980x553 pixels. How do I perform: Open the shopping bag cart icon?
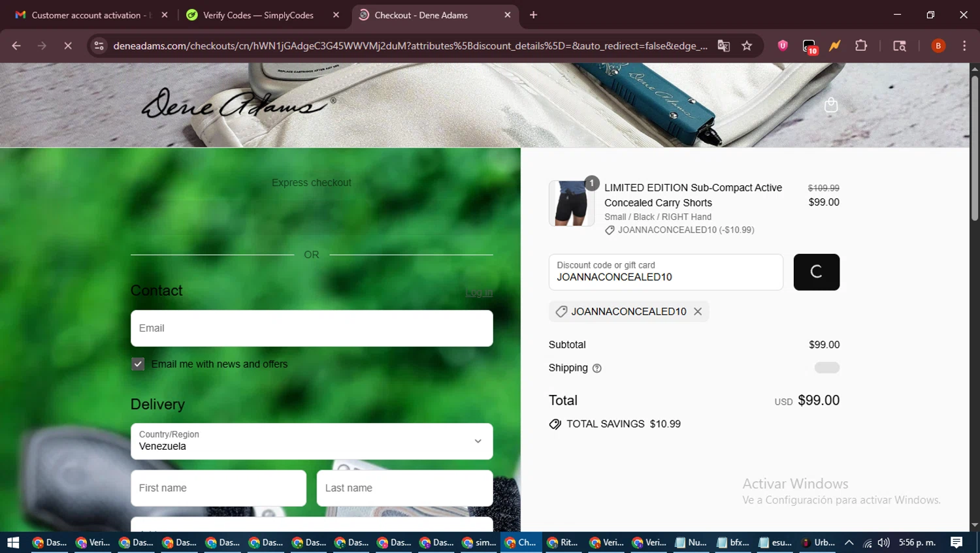pyautogui.click(x=830, y=105)
